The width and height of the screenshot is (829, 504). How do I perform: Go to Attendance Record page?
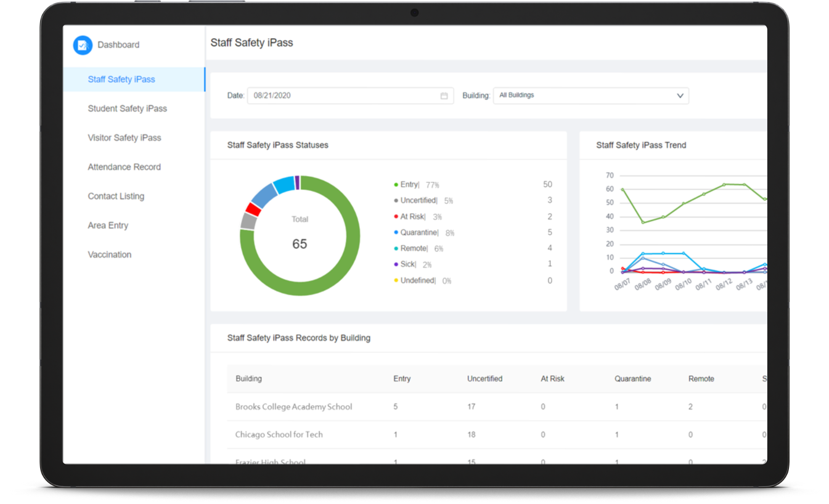(124, 167)
